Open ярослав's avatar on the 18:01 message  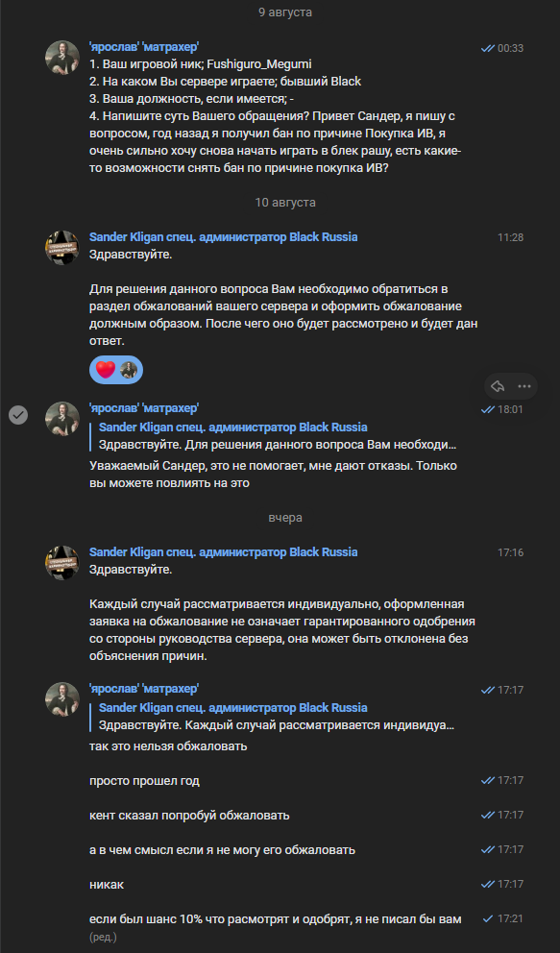click(62, 419)
